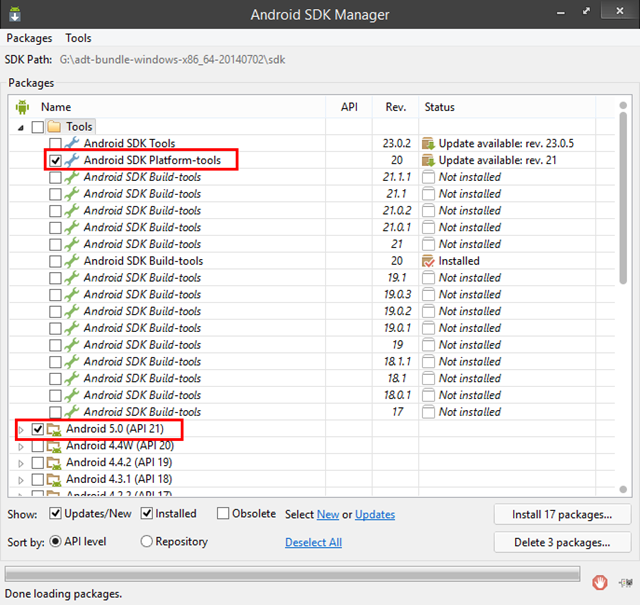Click the Name column header

[56, 107]
